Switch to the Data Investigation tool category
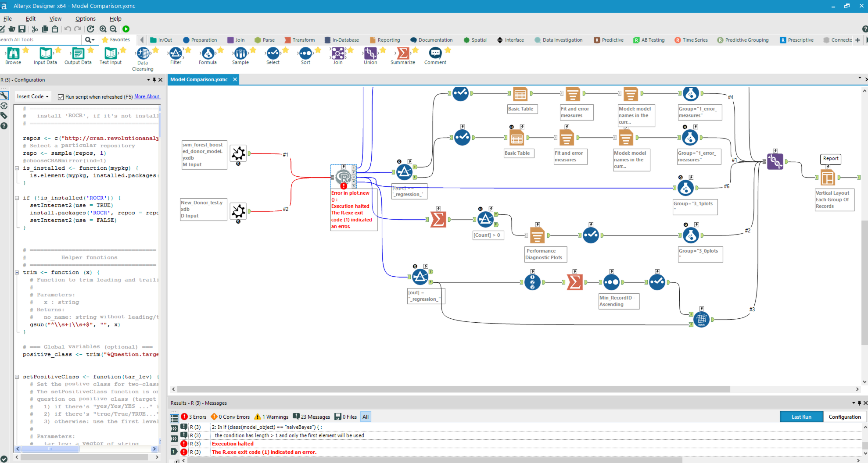The width and height of the screenshot is (868, 463). pos(558,40)
